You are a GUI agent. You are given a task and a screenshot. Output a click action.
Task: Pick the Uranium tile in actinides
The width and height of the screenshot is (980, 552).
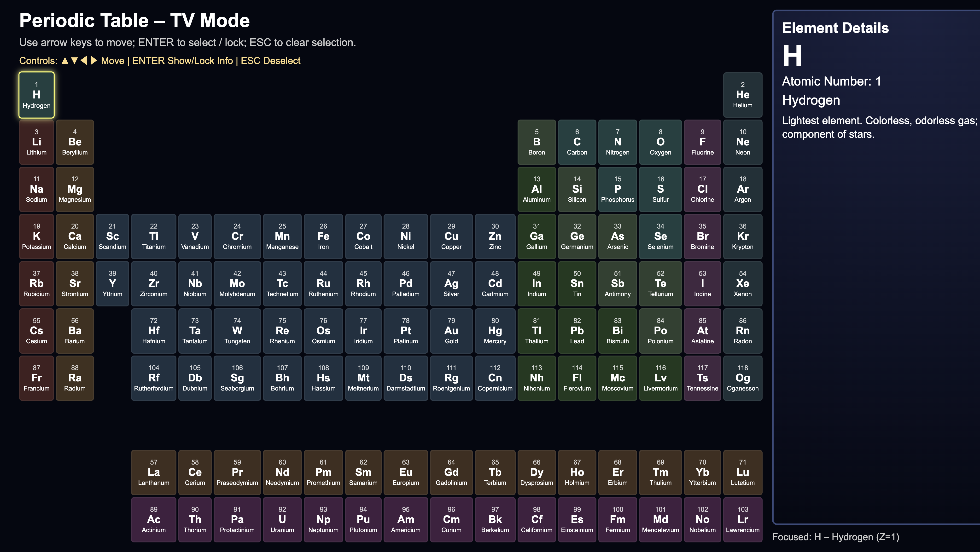pyautogui.click(x=282, y=520)
